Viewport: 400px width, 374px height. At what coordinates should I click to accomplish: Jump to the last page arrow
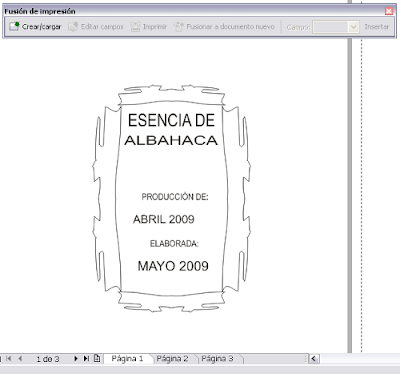(x=86, y=358)
